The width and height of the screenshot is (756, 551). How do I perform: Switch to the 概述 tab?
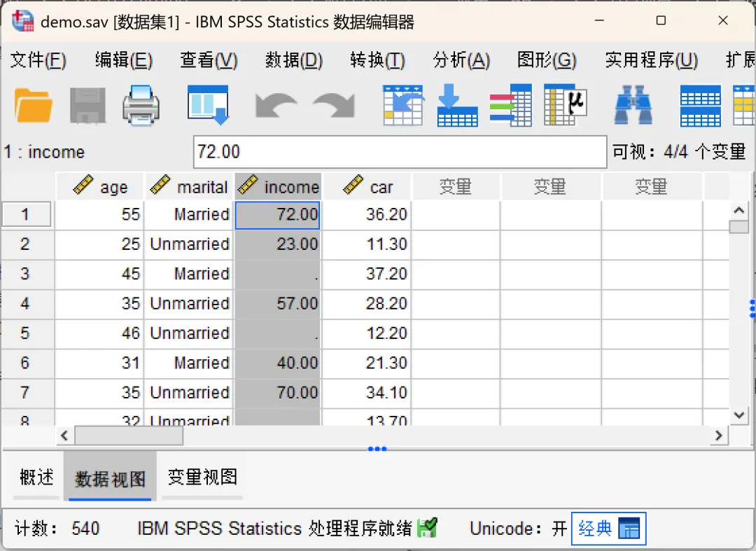pyautogui.click(x=36, y=477)
